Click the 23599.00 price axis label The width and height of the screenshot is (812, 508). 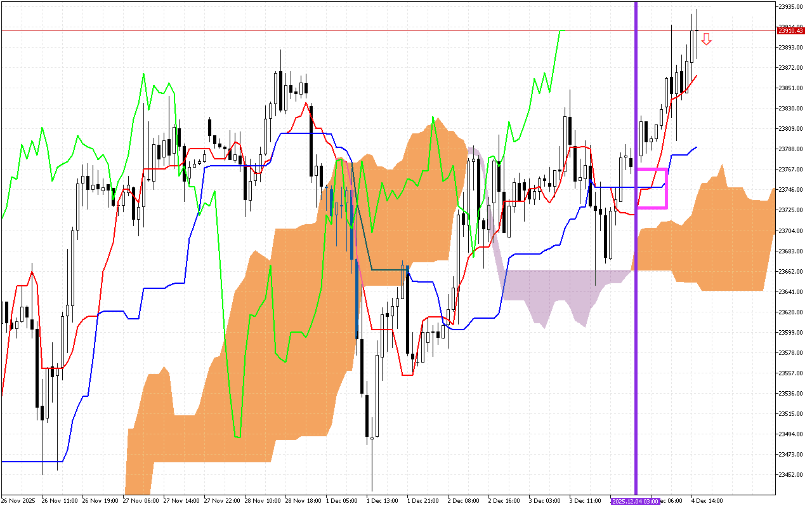tap(790, 332)
